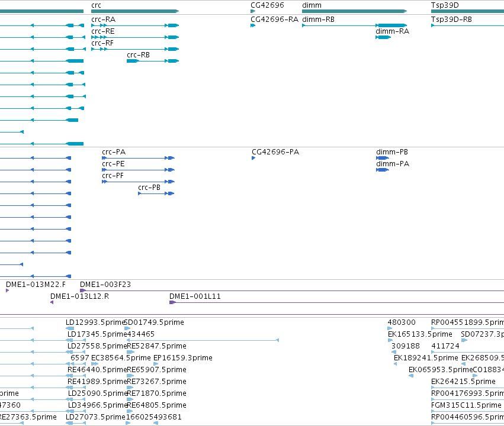Click EST RE71870.5prime
Screen dimensions: 504x426
pyautogui.click(x=156, y=393)
